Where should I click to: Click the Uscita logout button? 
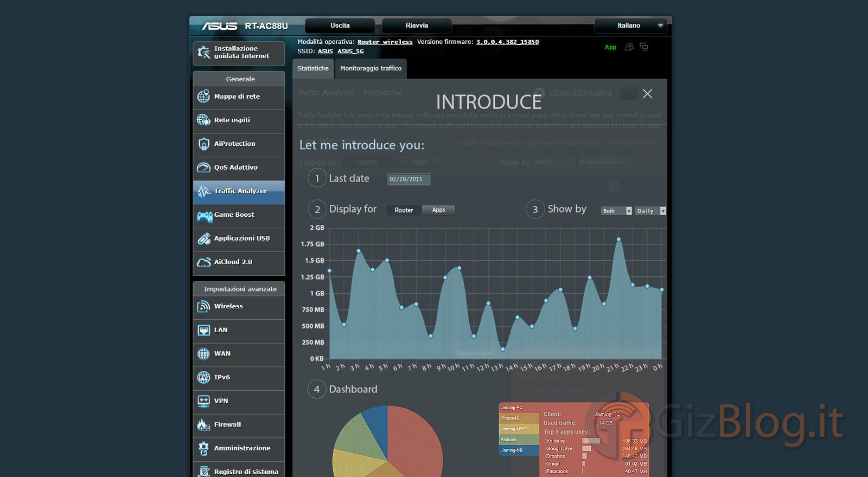340,25
